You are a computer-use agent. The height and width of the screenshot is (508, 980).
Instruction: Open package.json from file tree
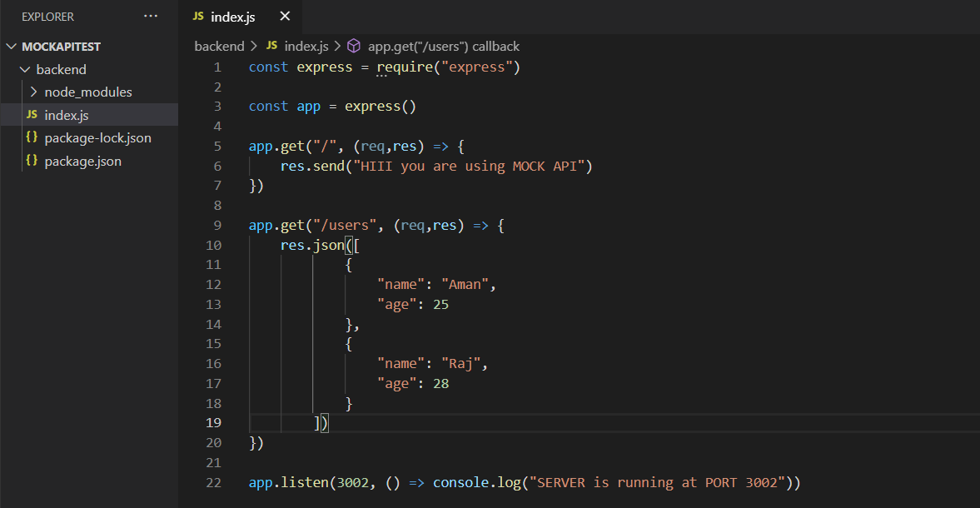[82, 162]
